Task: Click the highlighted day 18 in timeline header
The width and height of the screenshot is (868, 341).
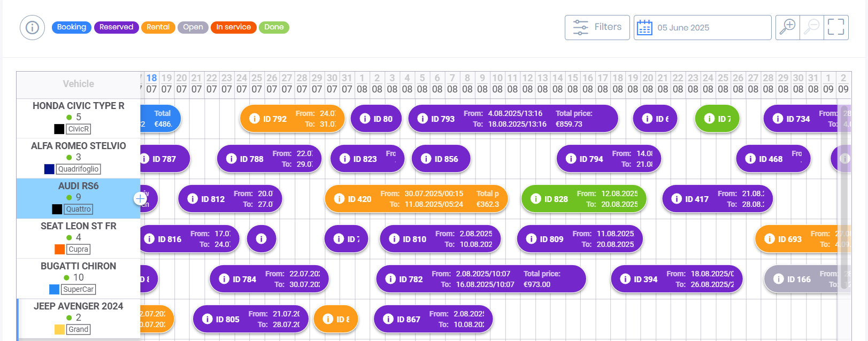Action: [x=152, y=78]
